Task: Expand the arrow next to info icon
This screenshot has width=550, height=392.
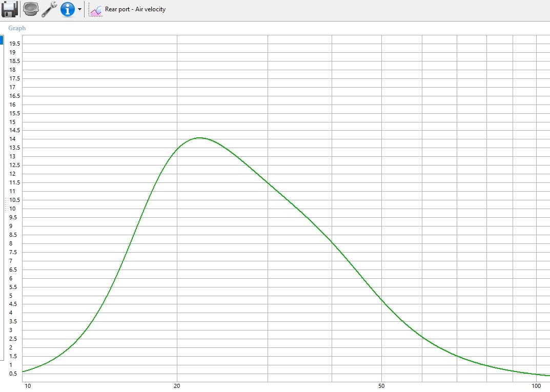Action: pyautogui.click(x=79, y=9)
